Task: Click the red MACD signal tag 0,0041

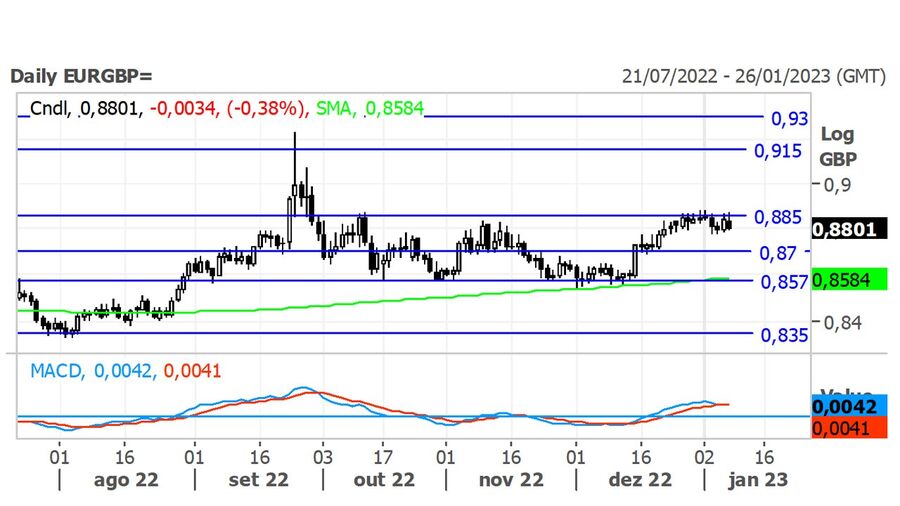Action: click(849, 427)
